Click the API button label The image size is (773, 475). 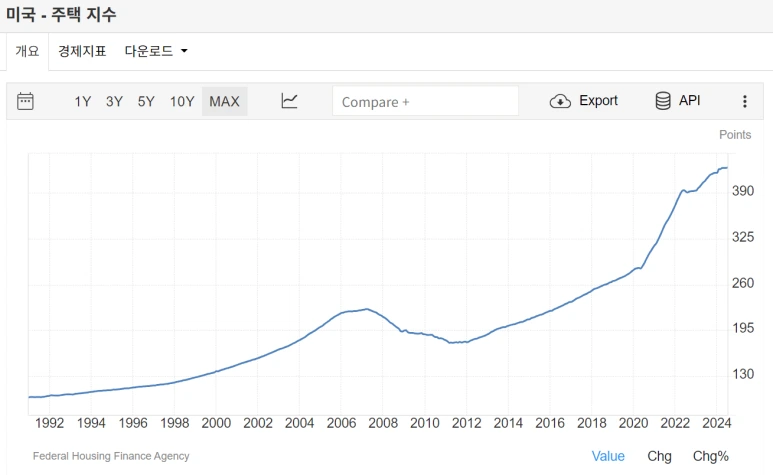pos(689,101)
